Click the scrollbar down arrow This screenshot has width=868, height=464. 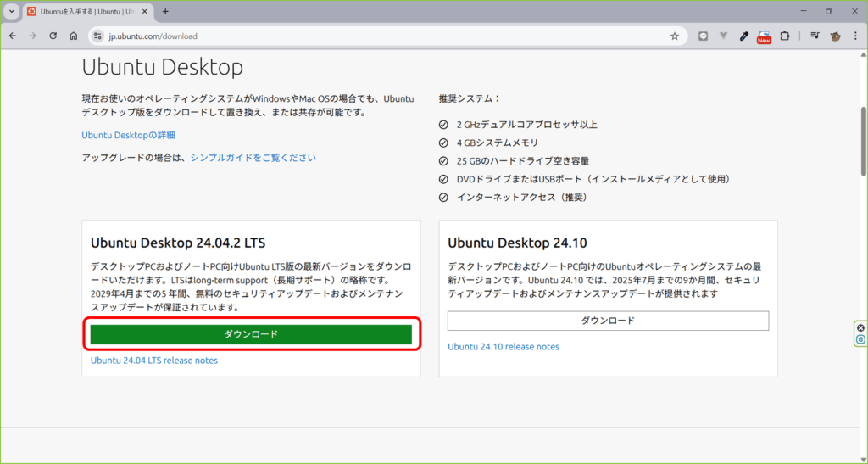[864, 458]
